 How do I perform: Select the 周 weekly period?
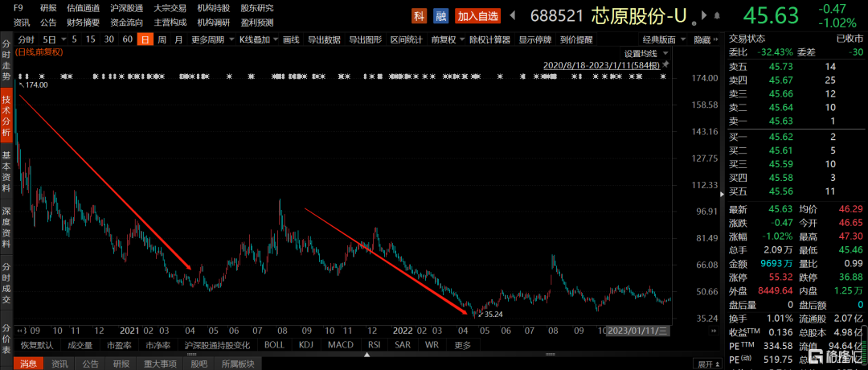click(162, 40)
